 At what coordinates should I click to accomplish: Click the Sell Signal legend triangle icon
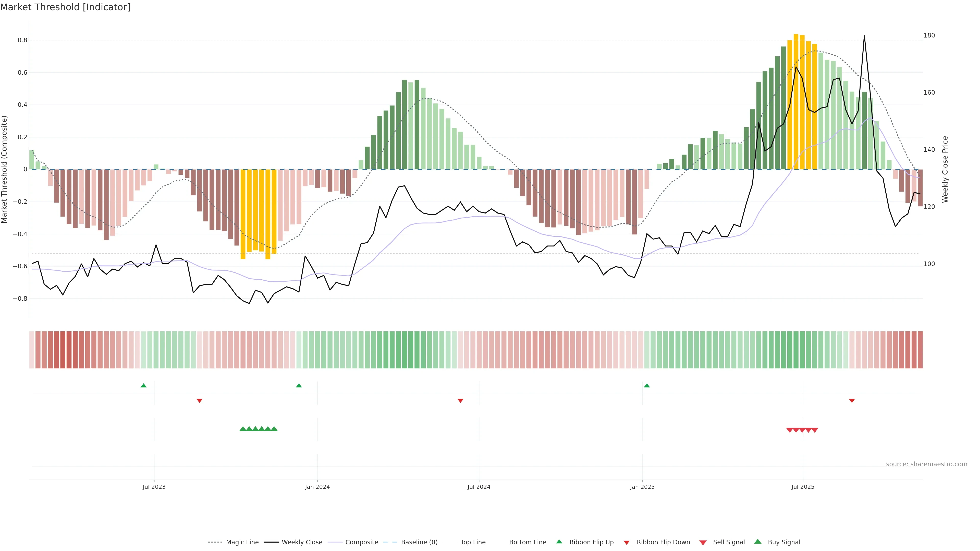[703, 543]
